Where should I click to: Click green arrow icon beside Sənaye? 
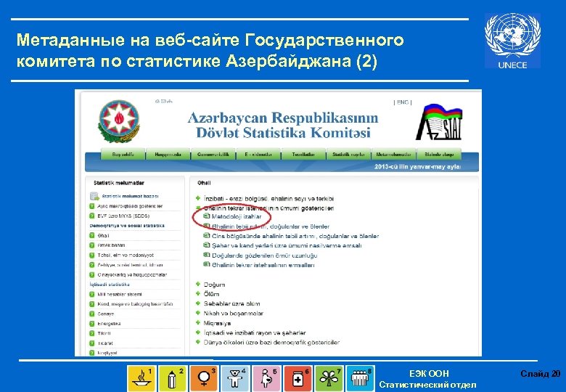point(91,314)
